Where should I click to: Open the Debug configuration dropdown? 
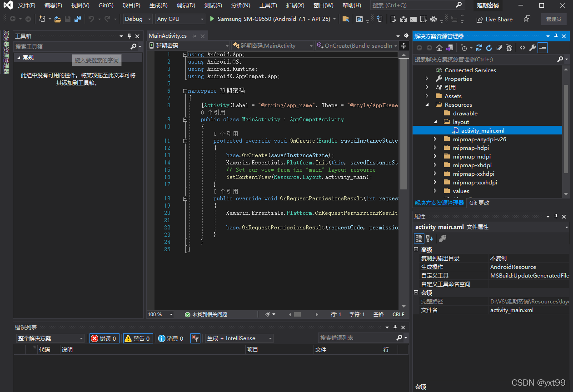138,19
